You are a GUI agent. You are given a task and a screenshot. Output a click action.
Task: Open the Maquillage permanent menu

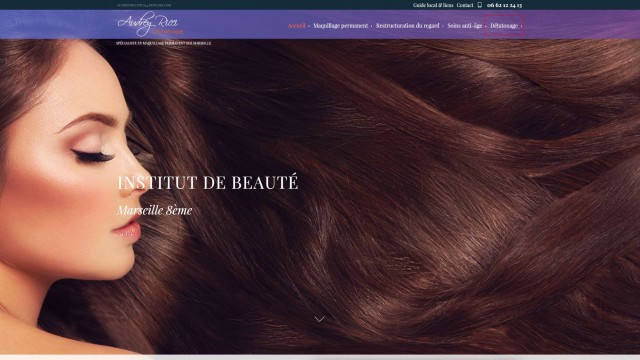[x=340, y=25]
